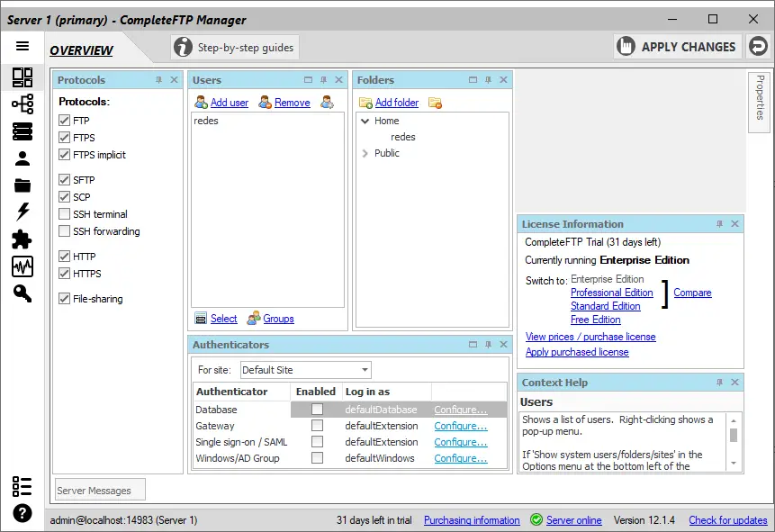This screenshot has width=775, height=532.
Task: Open the Server Messages tab
Action: point(100,490)
